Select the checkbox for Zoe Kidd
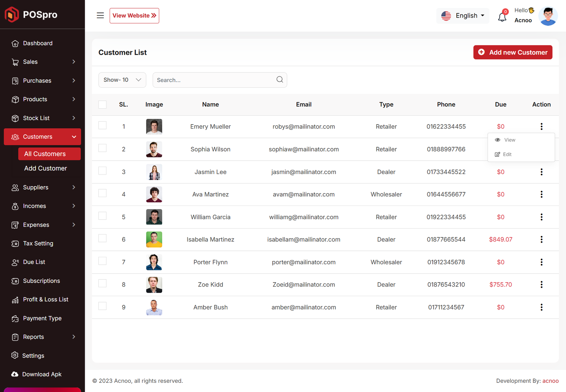The height and width of the screenshot is (392, 566). (x=102, y=283)
